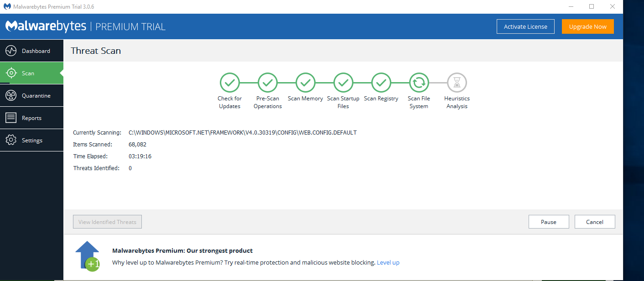
Task: Click the Scan Startup Files step label
Action: point(343,102)
